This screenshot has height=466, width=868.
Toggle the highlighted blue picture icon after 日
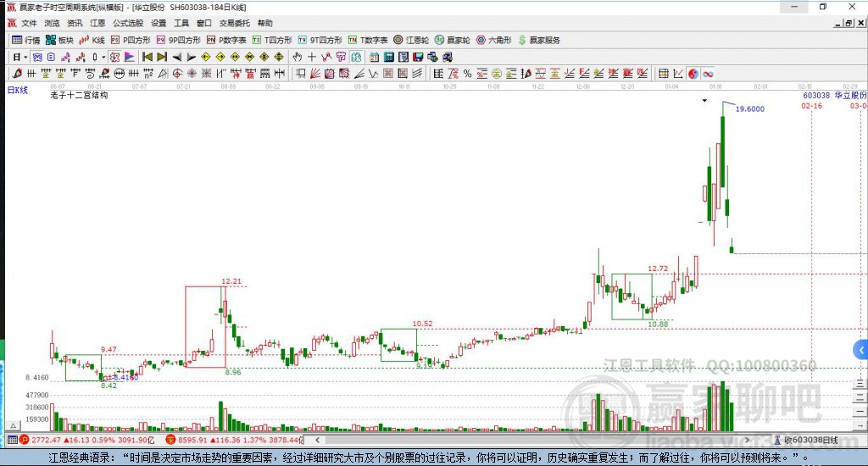tap(37, 57)
